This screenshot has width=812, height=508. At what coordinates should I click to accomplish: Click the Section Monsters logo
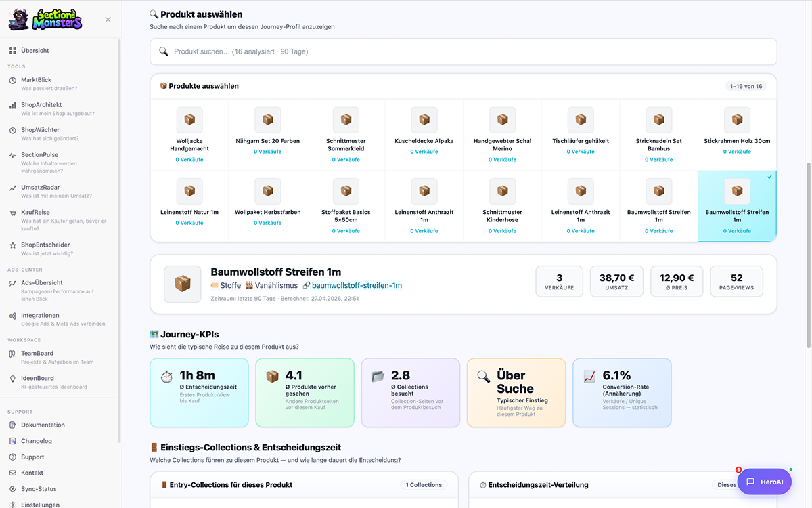click(x=45, y=19)
